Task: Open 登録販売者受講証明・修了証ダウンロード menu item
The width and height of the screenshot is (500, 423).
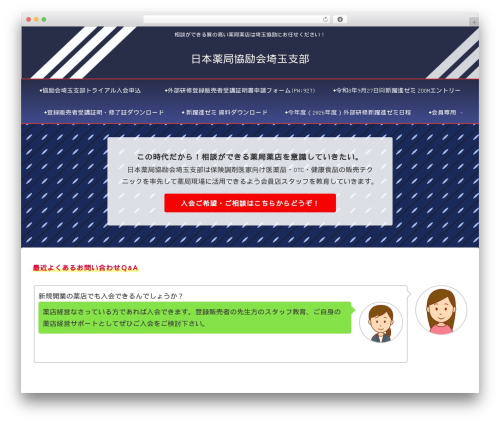Action: pos(104,112)
